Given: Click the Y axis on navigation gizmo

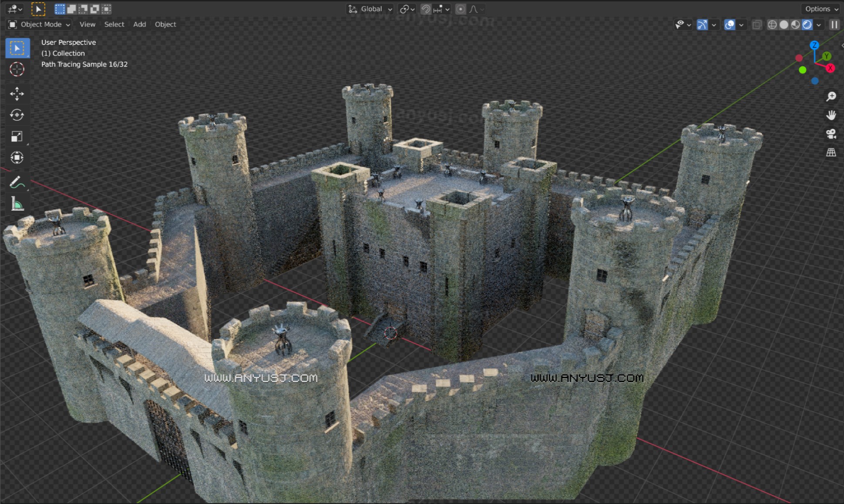Looking at the screenshot, I should (827, 56).
